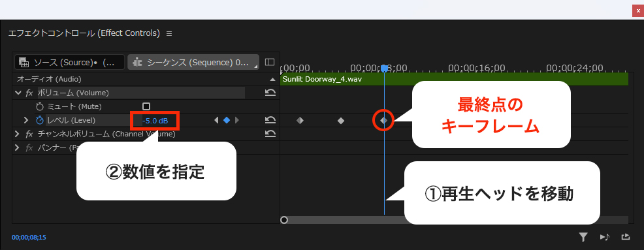Select the Sequence tab
This screenshot has width=644, height=250.
point(193,63)
